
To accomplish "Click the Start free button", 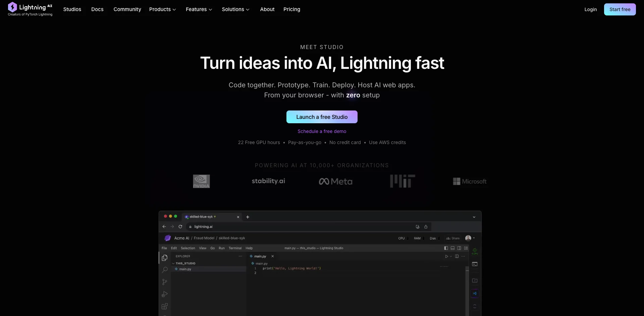I will [620, 9].
